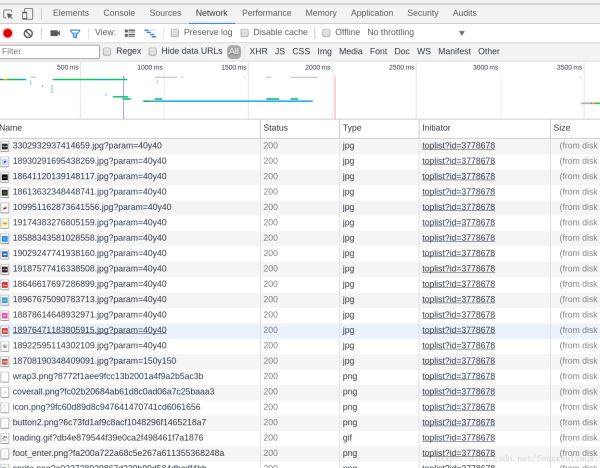Toggle the device toolbar icon
This screenshot has height=468, width=600.
(27, 14)
